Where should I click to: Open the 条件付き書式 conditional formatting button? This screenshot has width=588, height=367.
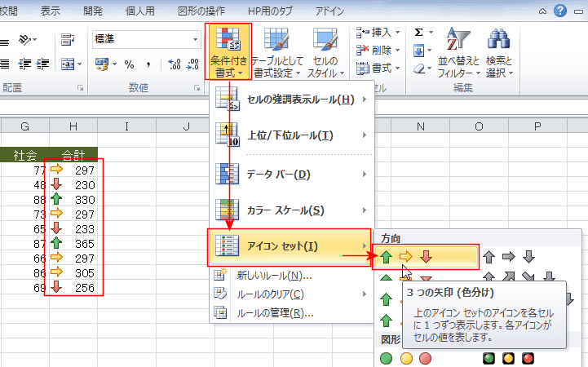click(228, 51)
